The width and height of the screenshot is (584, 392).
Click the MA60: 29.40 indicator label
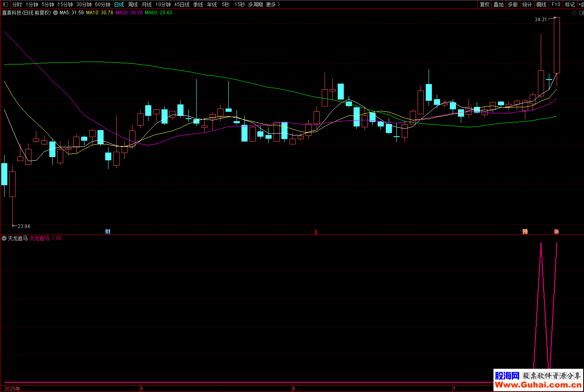point(158,13)
